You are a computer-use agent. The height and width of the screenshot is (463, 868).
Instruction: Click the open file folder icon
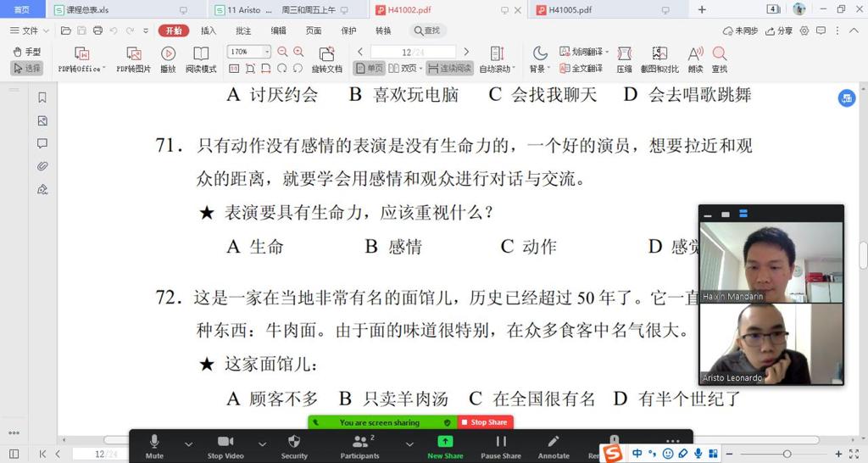coord(66,31)
